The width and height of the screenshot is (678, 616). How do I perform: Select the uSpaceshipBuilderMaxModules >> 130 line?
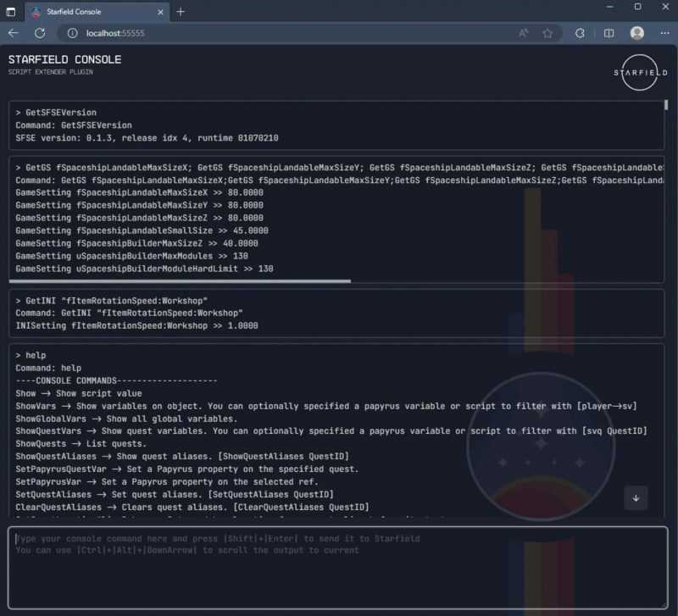(x=132, y=256)
